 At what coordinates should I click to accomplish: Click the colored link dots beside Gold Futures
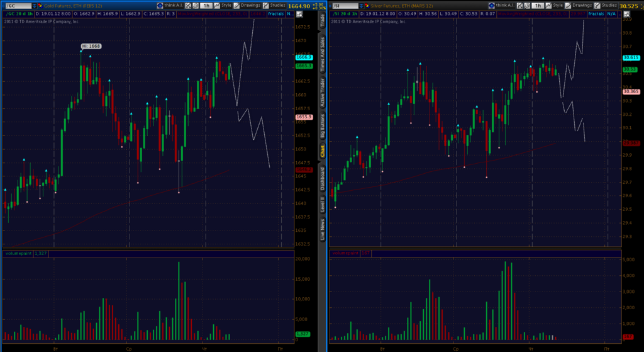[x=40, y=6]
